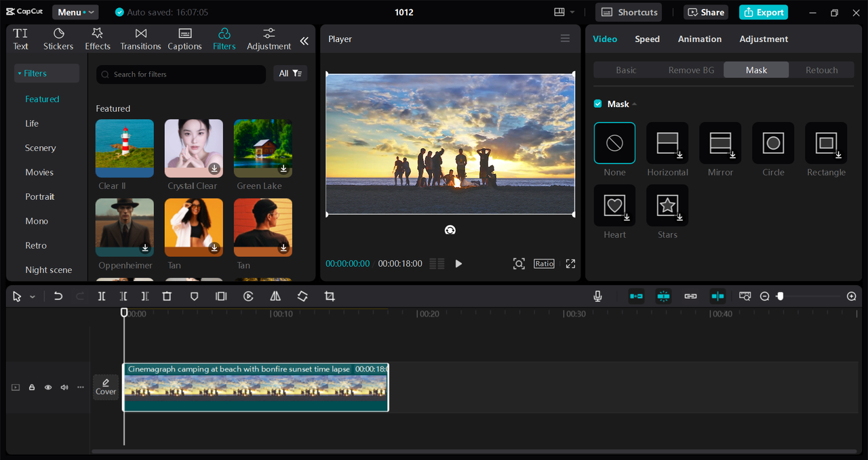Delete the selected clip with trash icon

167,296
